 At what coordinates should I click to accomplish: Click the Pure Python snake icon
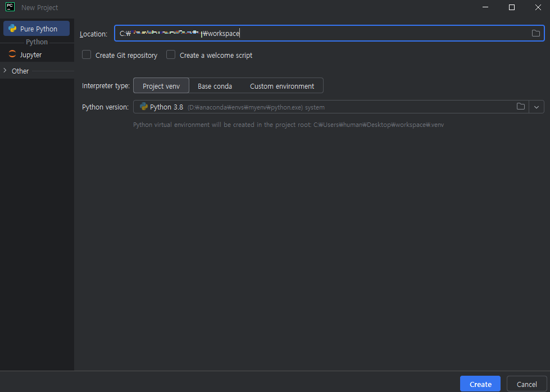12,29
